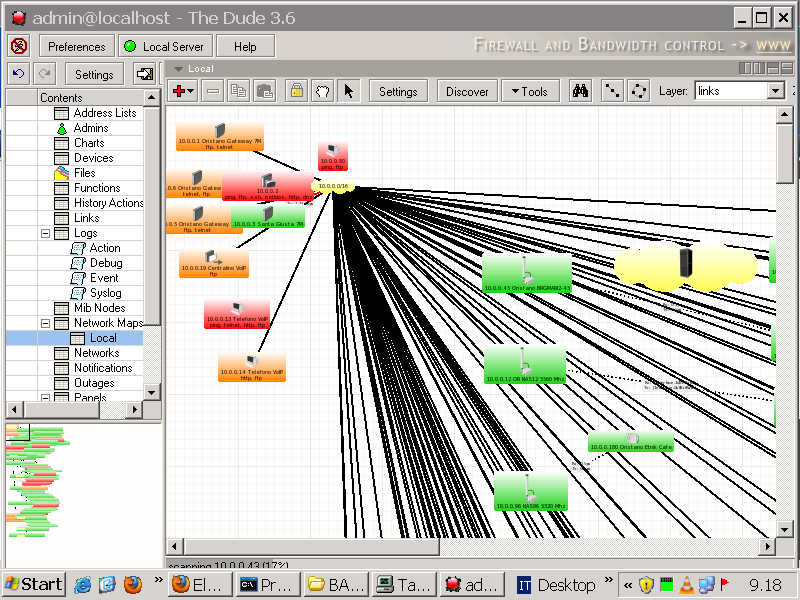Open Charts in Contents tree

coord(89,143)
